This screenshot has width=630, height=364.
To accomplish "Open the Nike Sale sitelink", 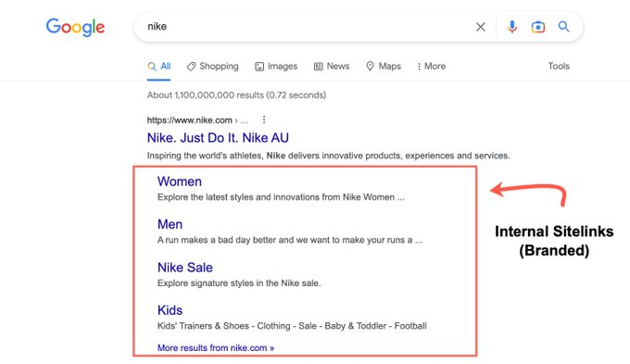I will 184,267.
